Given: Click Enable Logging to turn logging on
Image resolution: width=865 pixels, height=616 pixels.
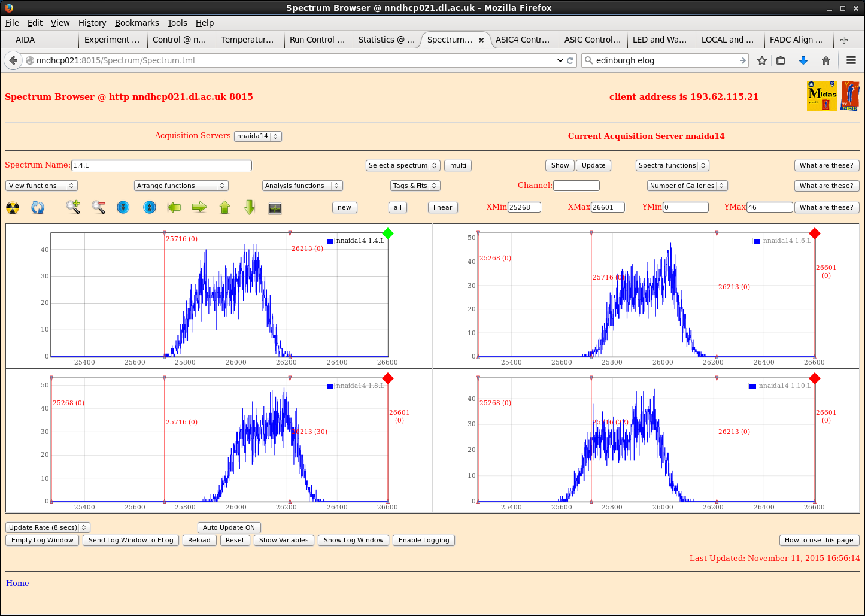Looking at the screenshot, I should 423,540.
